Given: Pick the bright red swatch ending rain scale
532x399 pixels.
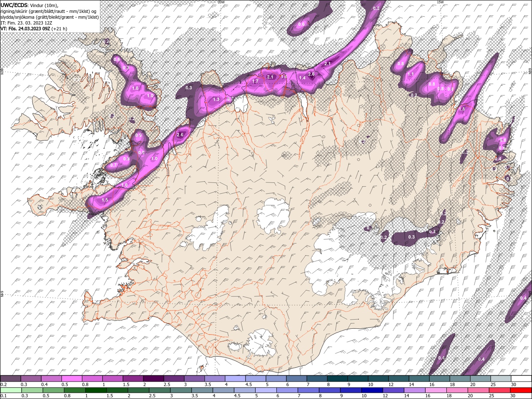Looking at the screenshot, I should click(521, 390).
